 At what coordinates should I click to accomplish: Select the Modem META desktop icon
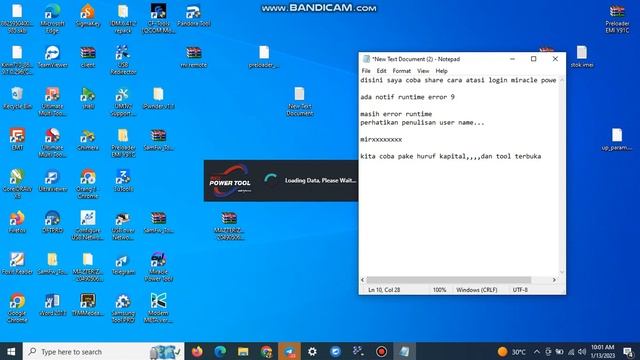click(158, 308)
